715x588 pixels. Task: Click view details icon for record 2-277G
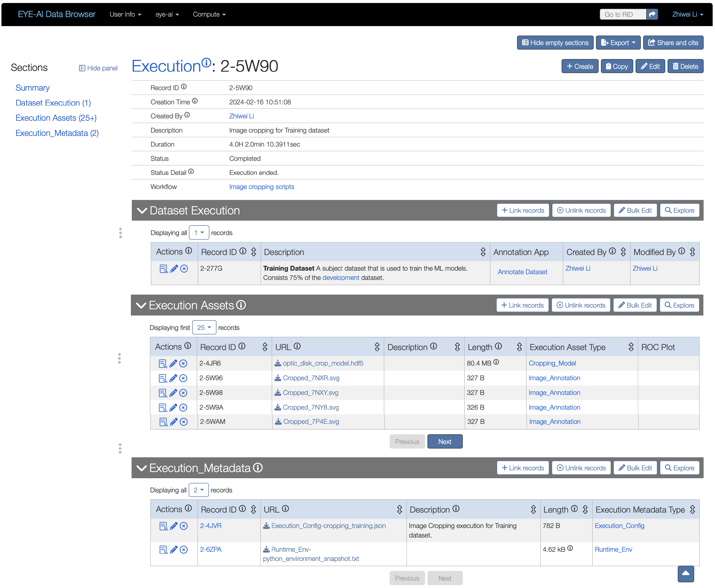pos(164,269)
